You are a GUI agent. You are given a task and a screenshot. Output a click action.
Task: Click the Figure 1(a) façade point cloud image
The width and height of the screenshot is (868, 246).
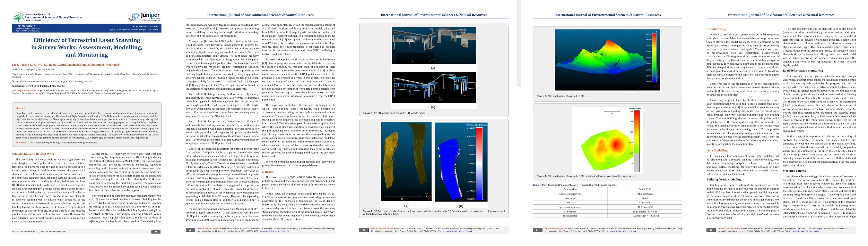[x=434, y=46]
